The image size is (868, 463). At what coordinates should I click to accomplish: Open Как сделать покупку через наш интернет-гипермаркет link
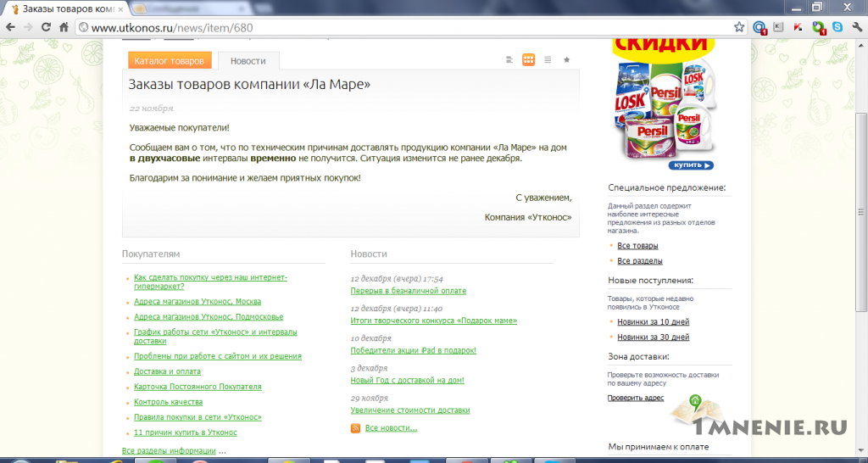pos(211,282)
